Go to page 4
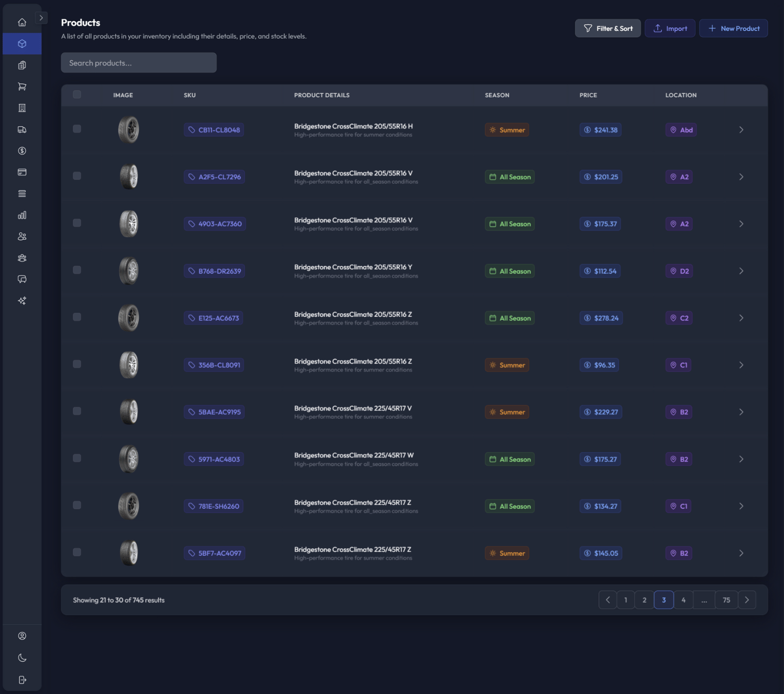The height and width of the screenshot is (694, 784). tap(683, 600)
